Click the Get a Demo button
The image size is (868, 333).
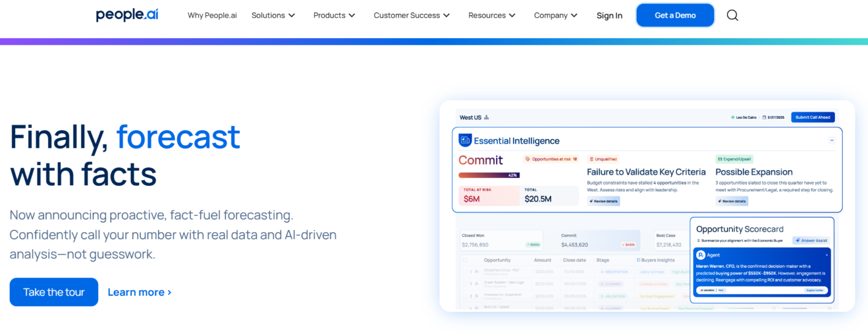(675, 16)
